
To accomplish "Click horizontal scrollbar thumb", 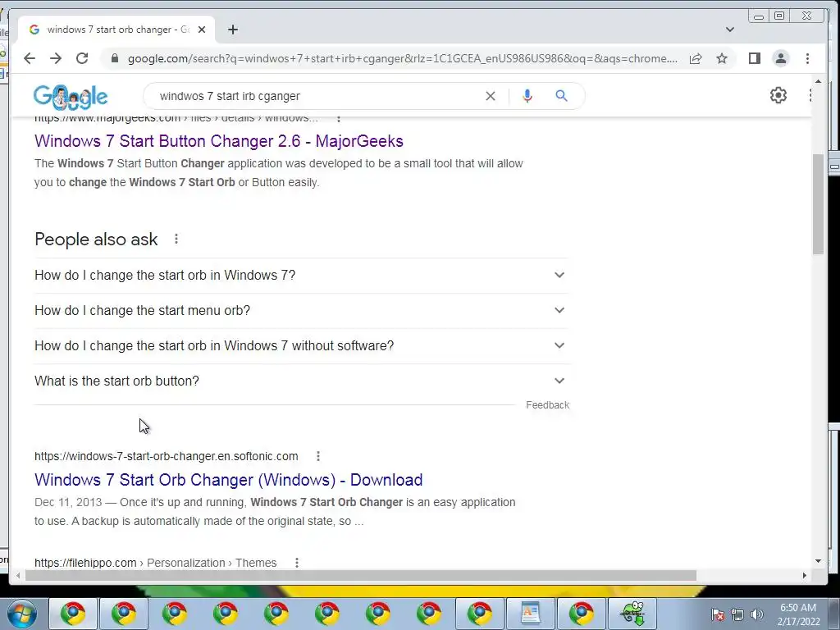I will (x=361, y=575).
